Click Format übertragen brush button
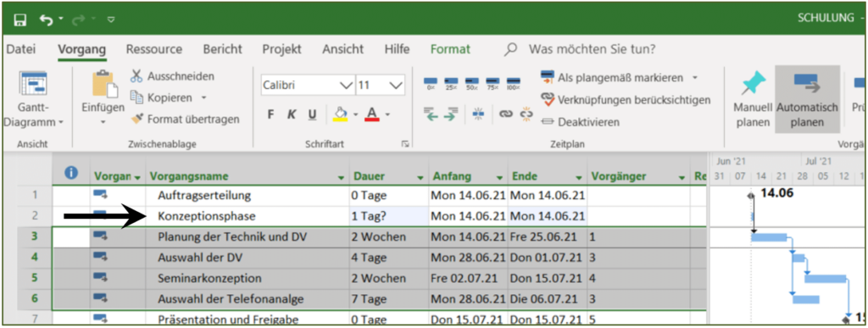Screen dimensions: 868x328 185,119
